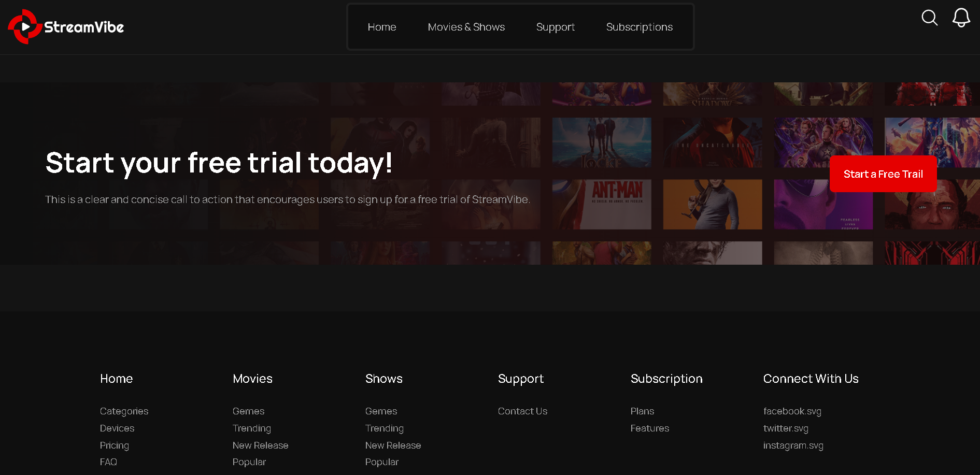Open the Shows footer heading
Viewport: 980px width, 475px height.
click(x=384, y=379)
